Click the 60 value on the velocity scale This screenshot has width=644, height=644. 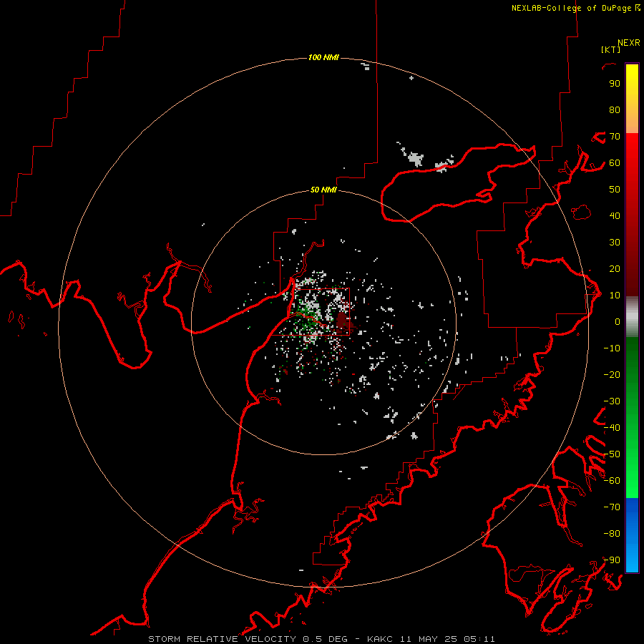tap(615, 163)
